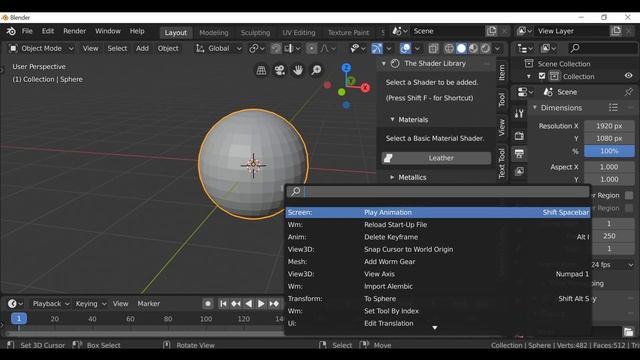640x360 pixels.
Task: Open Render properties tab icon
Action: (x=519, y=136)
